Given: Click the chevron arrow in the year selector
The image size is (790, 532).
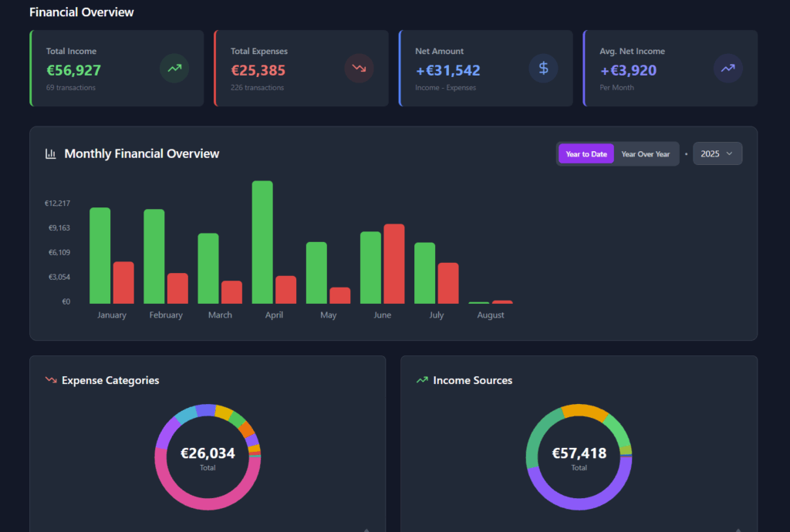Looking at the screenshot, I should [730, 154].
